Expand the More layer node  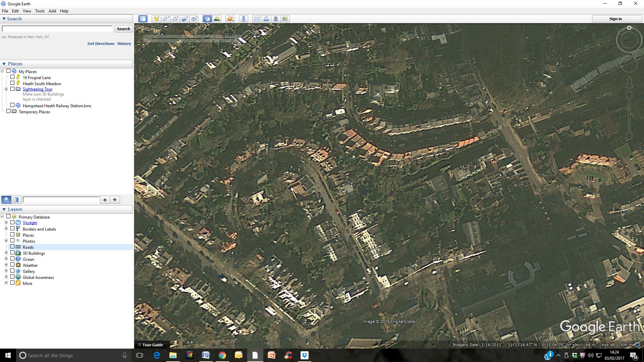point(6,283)
